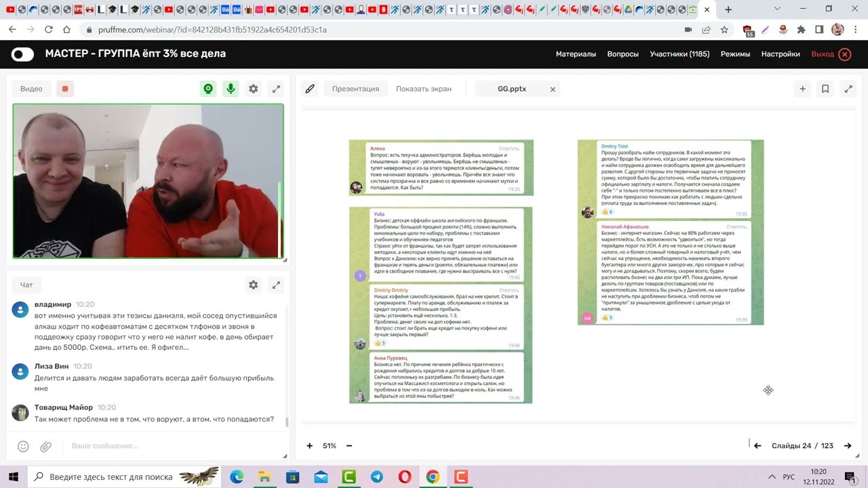
Task: Open chat settings gear icon
Action: pyautogui.click(x=253, y=285)
